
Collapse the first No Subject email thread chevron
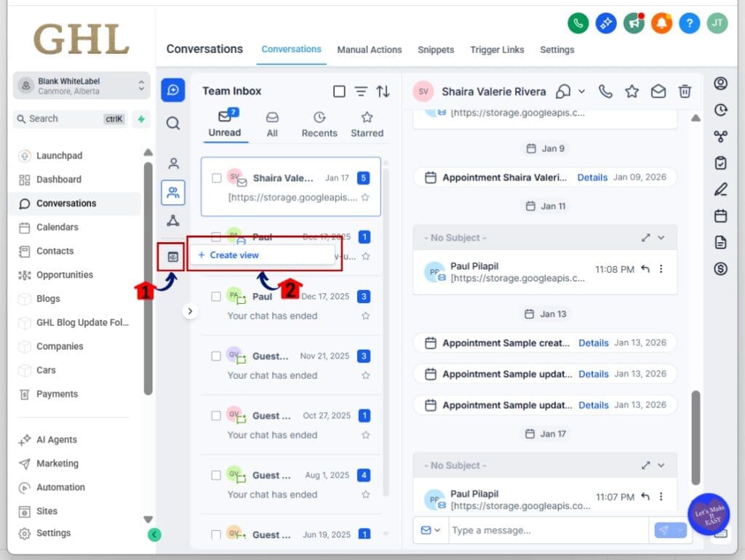pyautogui.click(x=661, y=238)
